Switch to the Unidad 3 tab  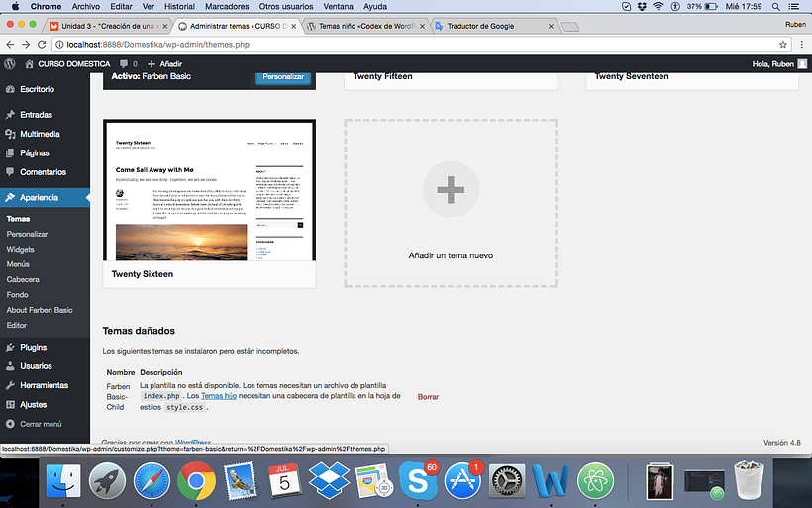(x=109, y=26)
